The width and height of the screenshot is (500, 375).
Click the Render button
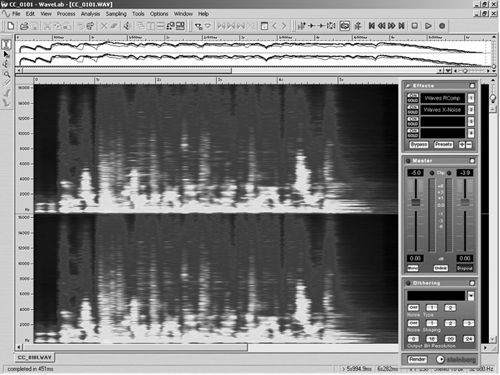[x=417, y=359]
